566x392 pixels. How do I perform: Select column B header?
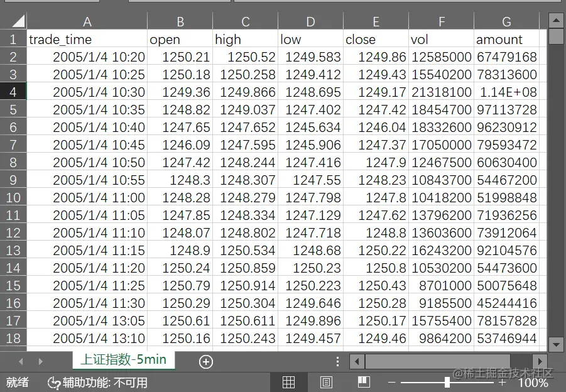pyautogui.click(x=180, y=21)
